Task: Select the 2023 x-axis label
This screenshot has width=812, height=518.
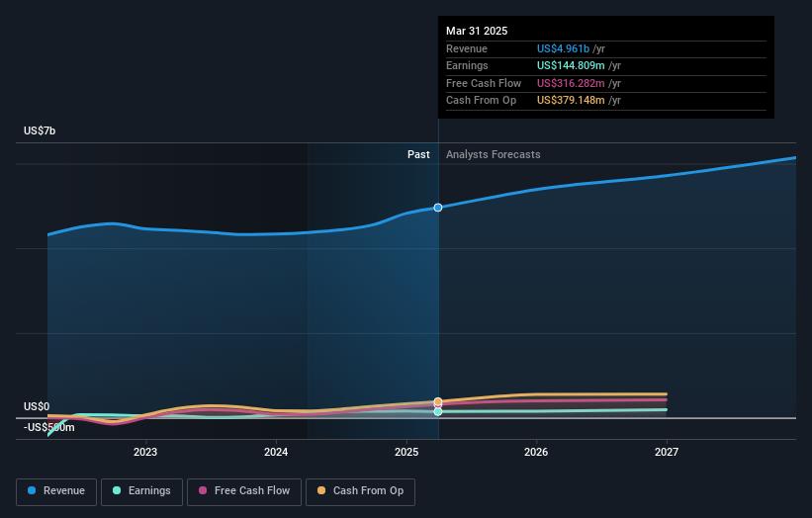Action: [x=145, y=453]
